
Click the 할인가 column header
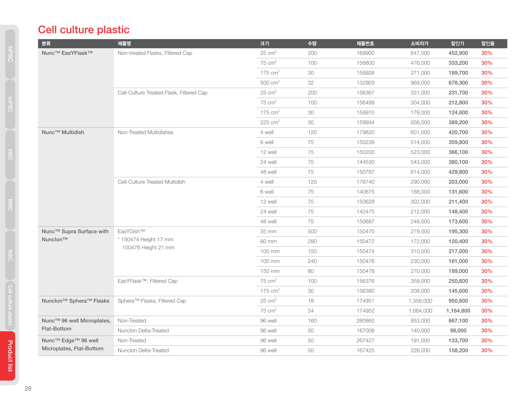point(458,44)
